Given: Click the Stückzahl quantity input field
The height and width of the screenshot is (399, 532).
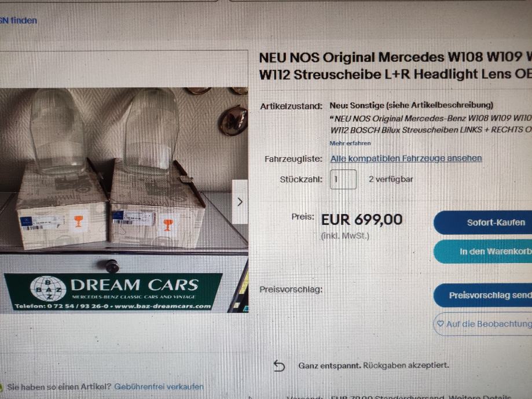Looking at the screenshot, I should [343, 179].
